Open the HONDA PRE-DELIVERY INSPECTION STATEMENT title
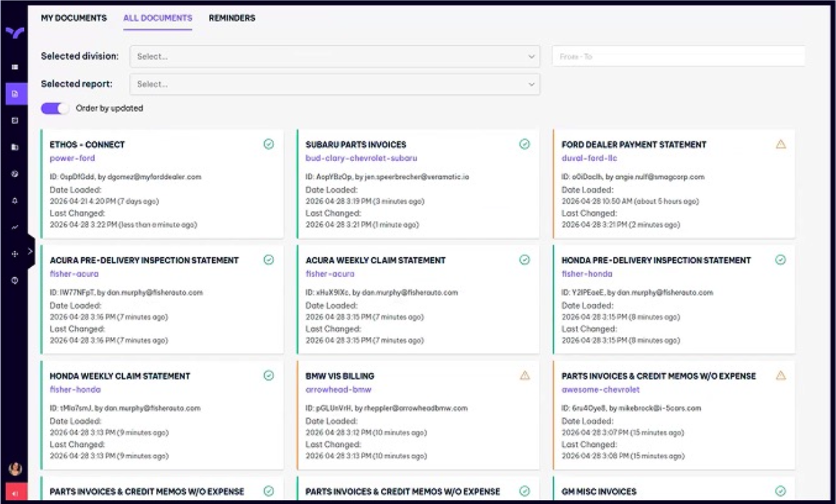The width and height of the screenshot is (836, 504). (x=656, y=261)
